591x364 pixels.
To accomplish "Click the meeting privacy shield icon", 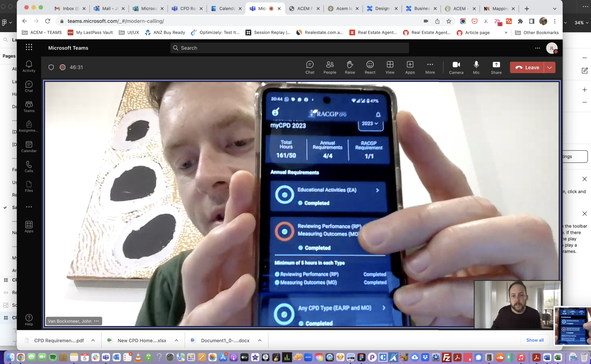I will (x=51, y=67).
